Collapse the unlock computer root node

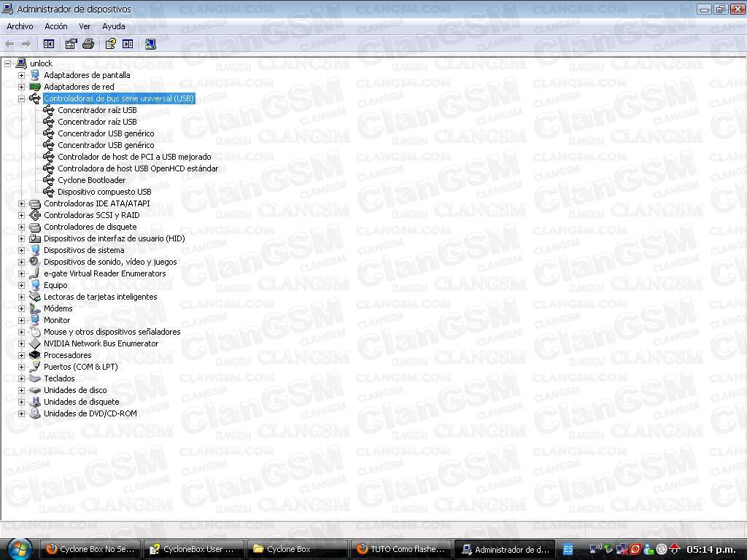[x=7, y=63]
